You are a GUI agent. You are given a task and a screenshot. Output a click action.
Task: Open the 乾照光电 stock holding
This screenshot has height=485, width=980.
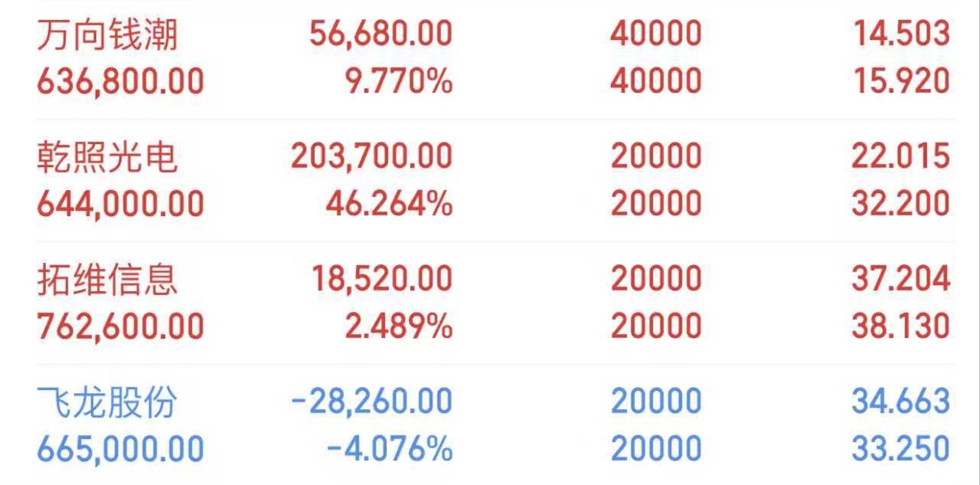pyautogui.click(x=107, y=157)
